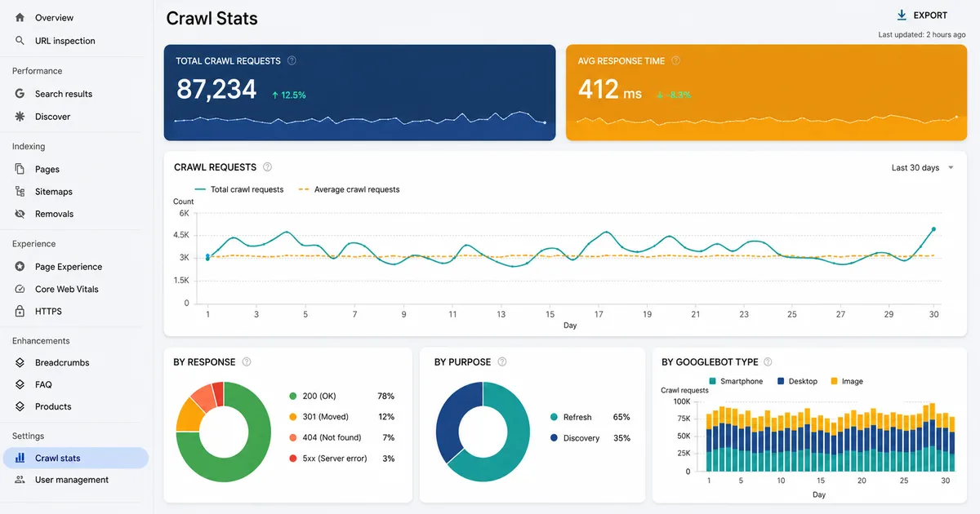Open help icon beside By Googlebot Type title
The width and height of the screenshot is (980, 514).
(768, 362)
